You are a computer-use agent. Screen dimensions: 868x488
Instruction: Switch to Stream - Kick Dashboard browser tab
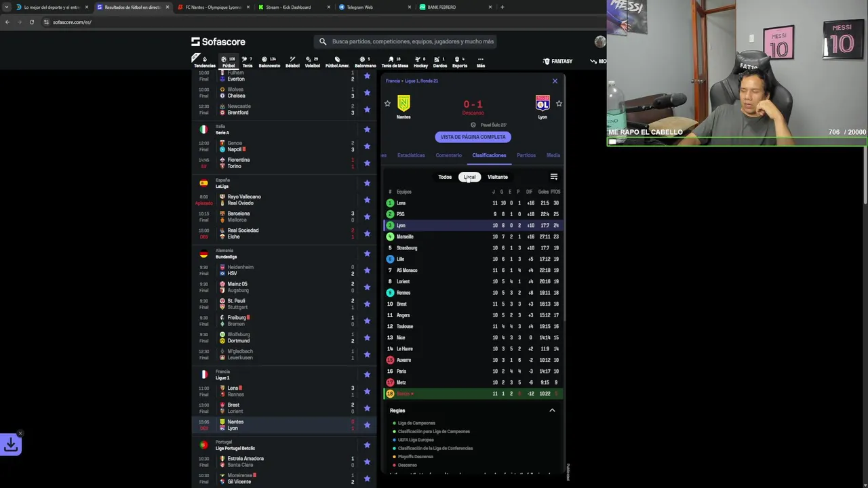[x=294, y=7]
